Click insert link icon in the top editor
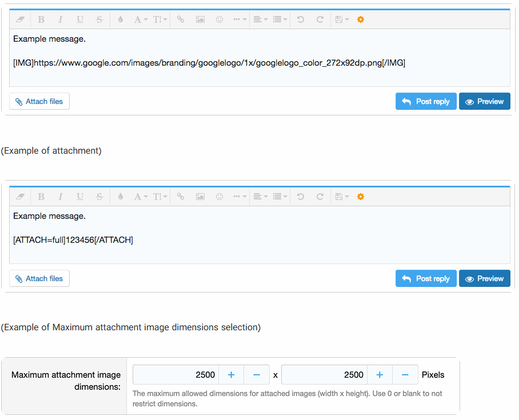 coord(181,19)
